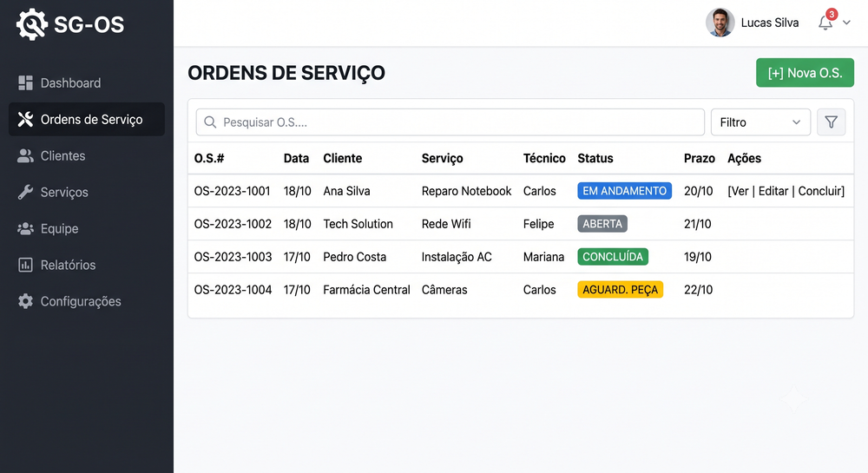Go to Dashboard menu item
Viewport: 868px width, 473px height.
click(x=87, y=83)
